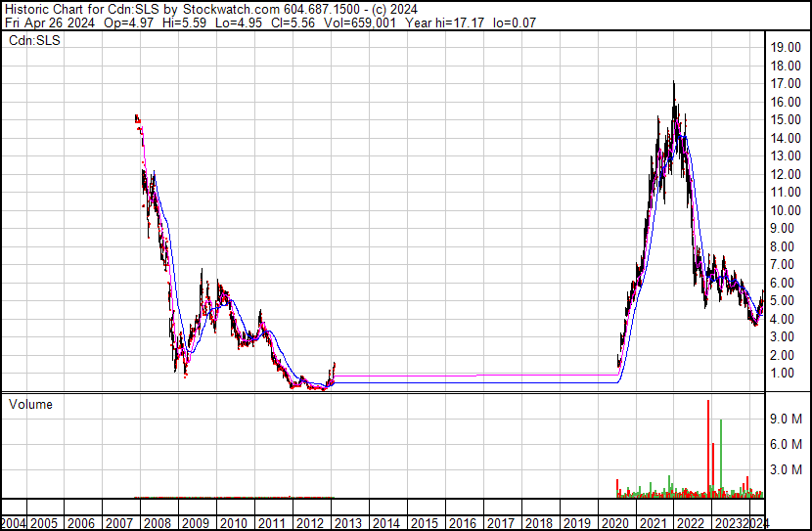This screenshot has width=812, height=531.
Task: Click the 2010 year label on timeline
Action: click(234, 523)
